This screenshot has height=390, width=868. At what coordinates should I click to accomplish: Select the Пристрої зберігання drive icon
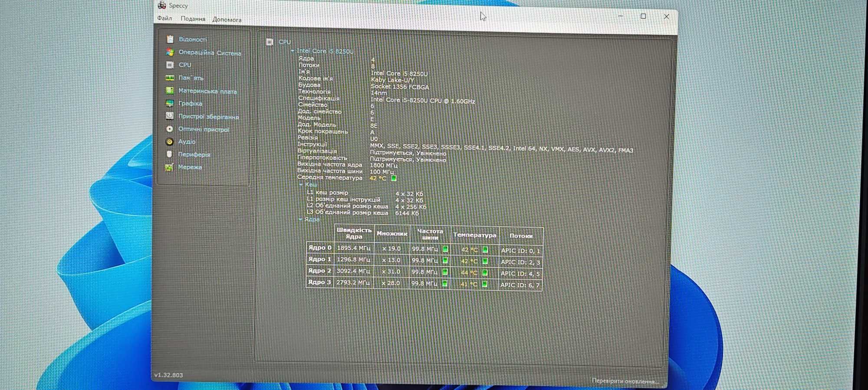point(170,116)
